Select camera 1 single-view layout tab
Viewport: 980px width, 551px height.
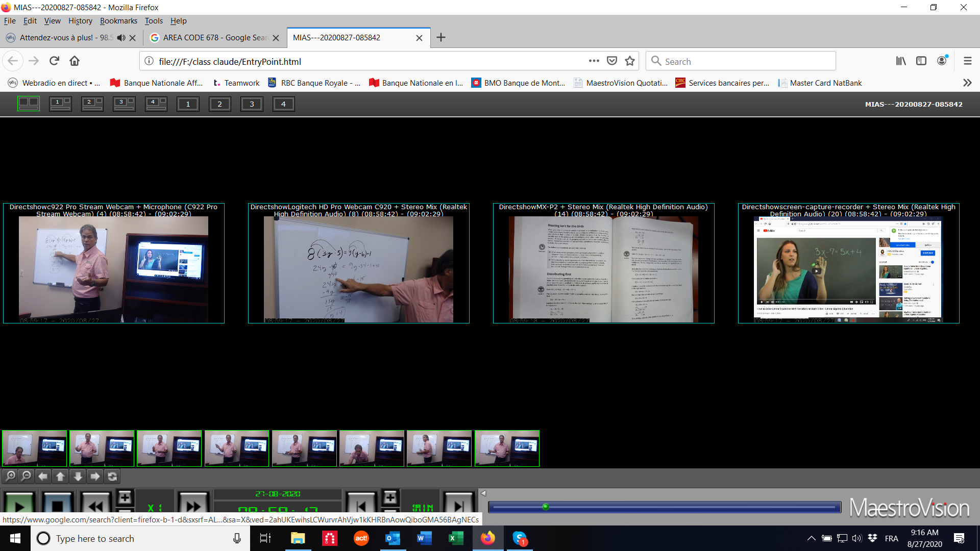pos(188,104)
